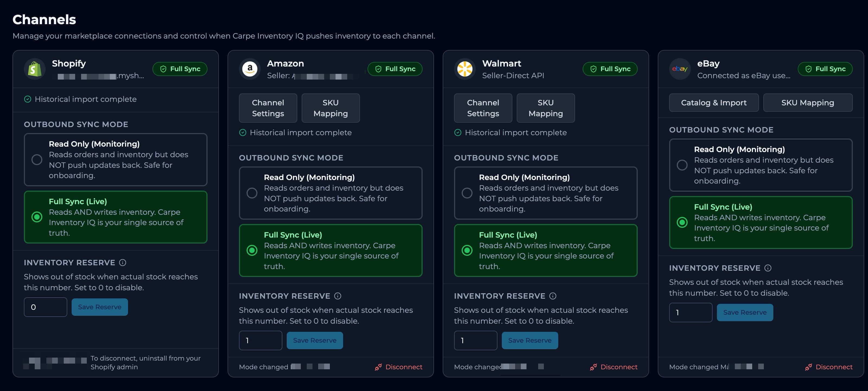Viewport: 868px width, 391px height.
Task: Save Reserve for Amazon channel
Action: click(314, 340)
